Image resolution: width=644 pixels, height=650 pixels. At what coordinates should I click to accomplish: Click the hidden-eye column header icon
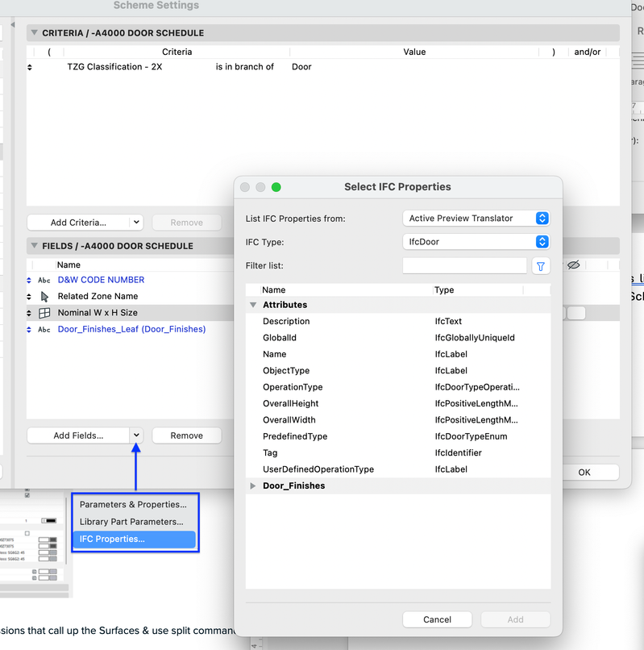tap(574, 265)
